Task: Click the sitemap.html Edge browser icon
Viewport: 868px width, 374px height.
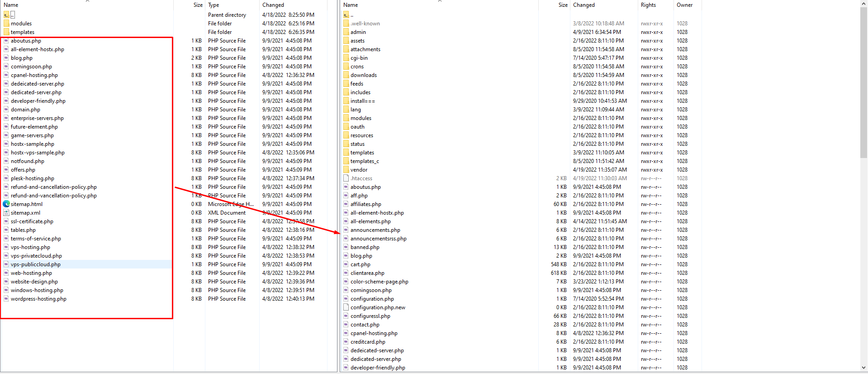Action: 6,204
